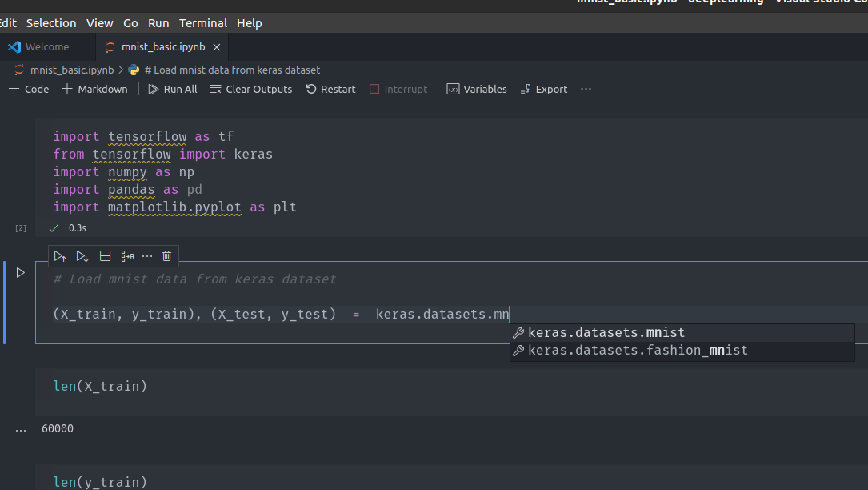Viewport: 868px width, 490px height.
Task: Open the cell toolbar more actions ellipsis
Action: coord(147,256)
